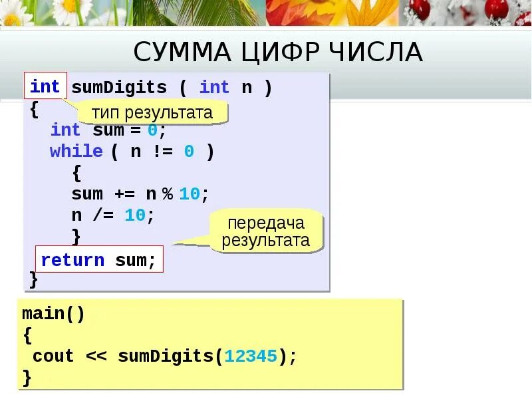This screenshot has width=532, height=399.
Task: Click the loop condition "n != 0"
Action: pos(162,152)
